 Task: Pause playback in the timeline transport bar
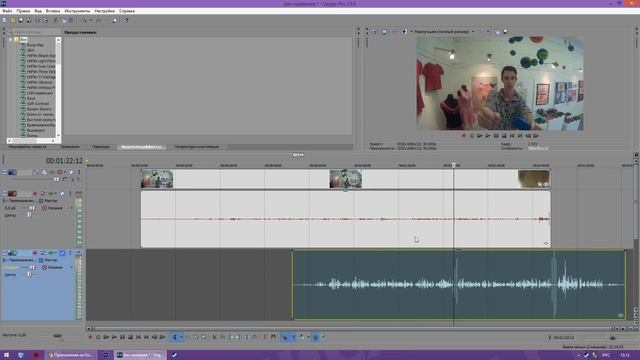point(122,337)
